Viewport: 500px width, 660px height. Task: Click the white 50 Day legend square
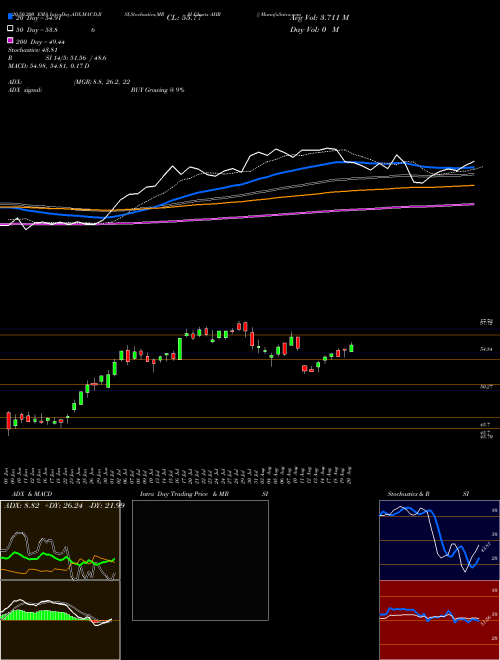pos(11,28)
